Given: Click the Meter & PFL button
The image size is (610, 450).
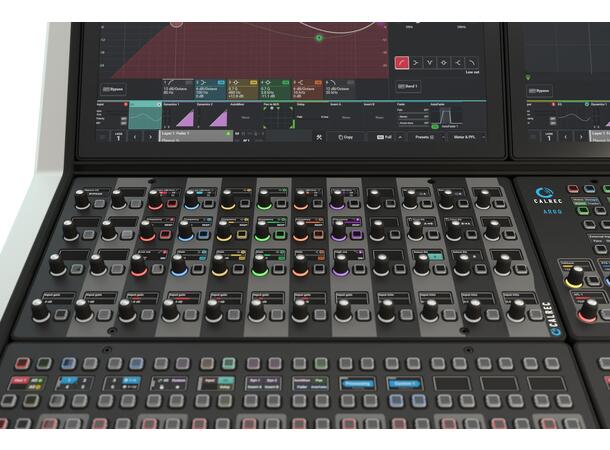Looking at the screenshot, I should tap(464, 137).
